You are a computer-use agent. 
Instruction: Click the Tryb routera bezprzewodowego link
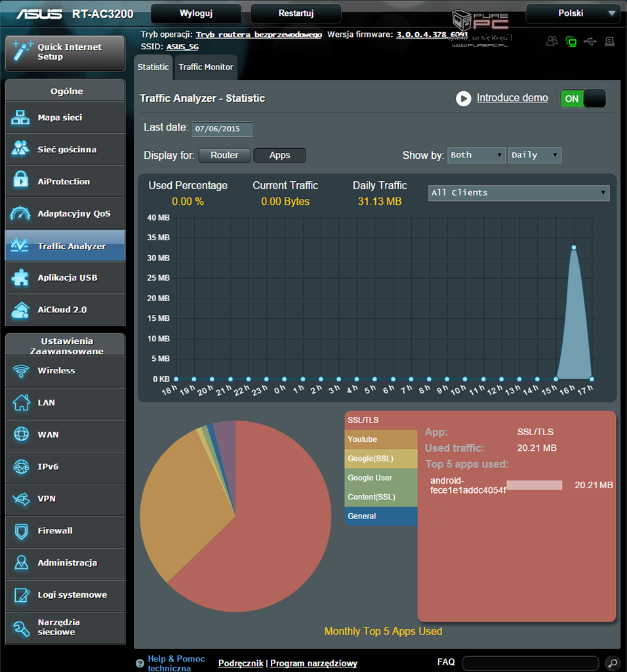coord(258,35)
